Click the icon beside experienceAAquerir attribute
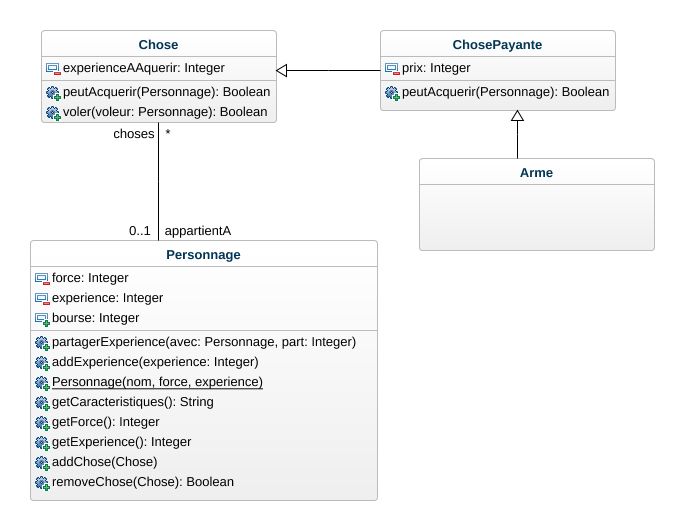 (53, 69)
